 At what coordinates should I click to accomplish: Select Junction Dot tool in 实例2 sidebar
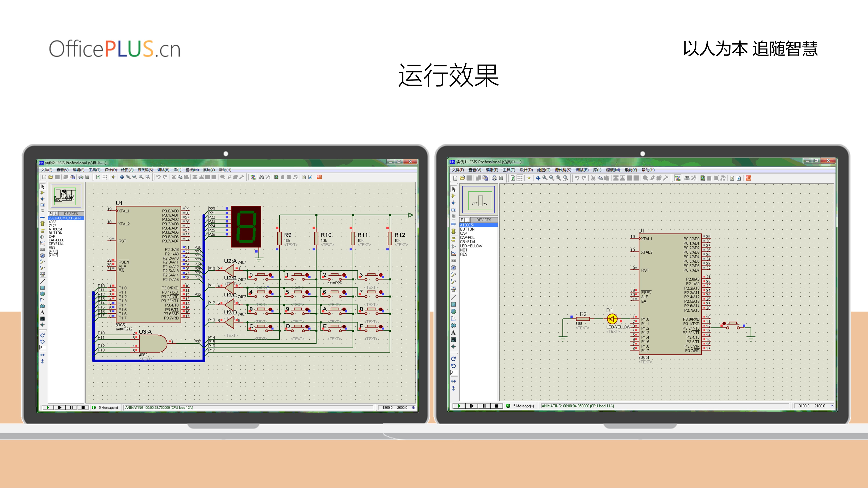(x=43, y=199)
